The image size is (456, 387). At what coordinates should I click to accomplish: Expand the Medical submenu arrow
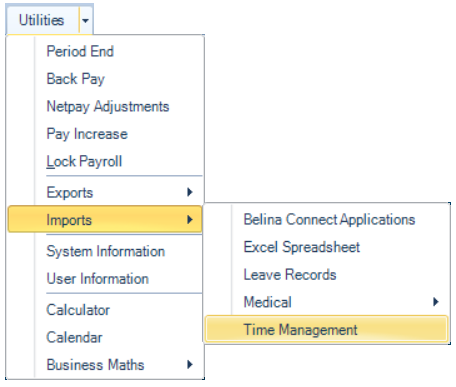click(x=435, y=302)
